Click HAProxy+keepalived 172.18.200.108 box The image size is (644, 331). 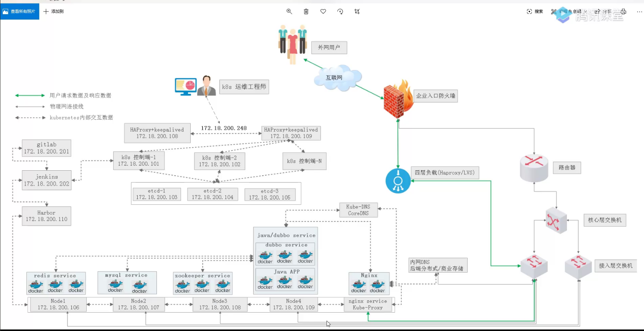157,133
